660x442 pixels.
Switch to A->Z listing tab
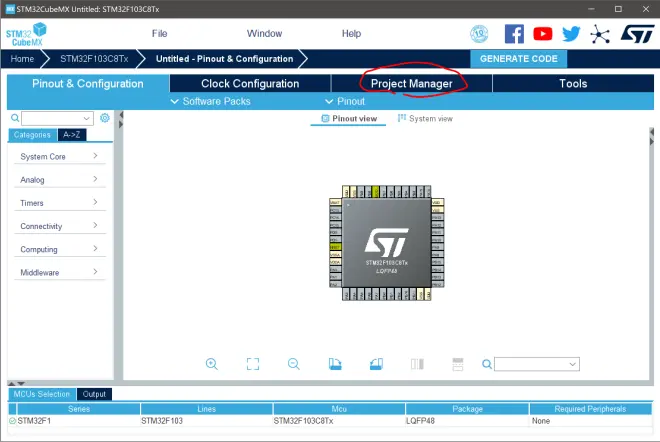pyautogui.click(x=72, y=135)
